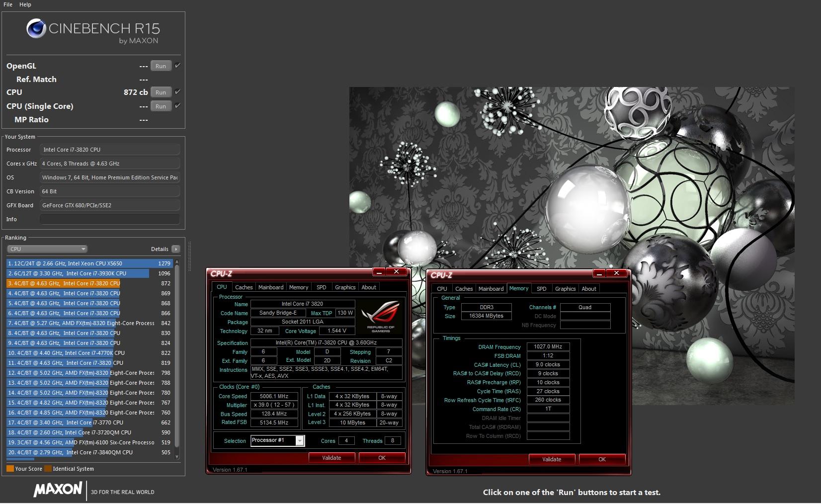Select the highlighted 872 score entry
The image size is (821, 504).
(89, 283)
